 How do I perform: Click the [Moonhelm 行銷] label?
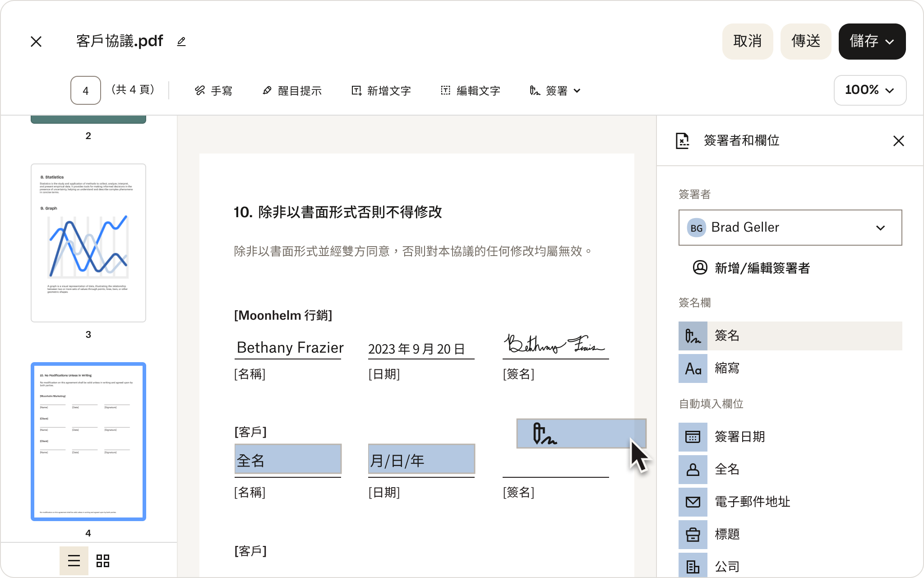click(x=283, y=315)
